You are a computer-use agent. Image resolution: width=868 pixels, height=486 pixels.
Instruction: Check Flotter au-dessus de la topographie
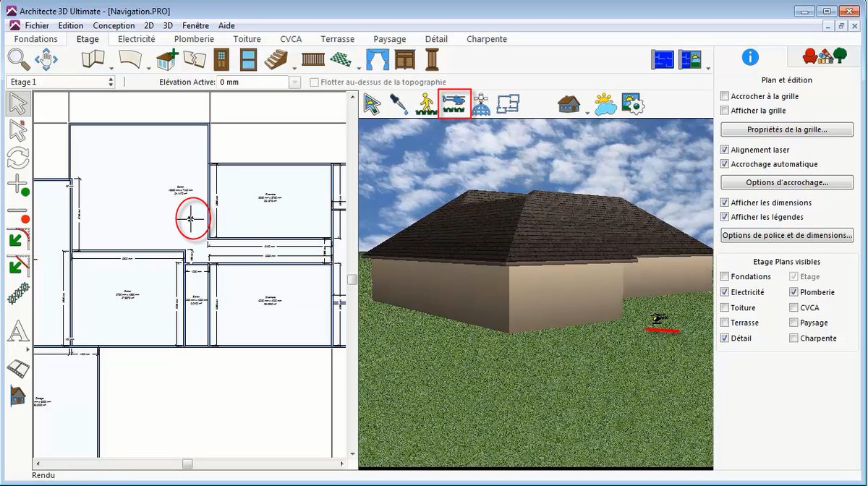(x=314, y=82)
